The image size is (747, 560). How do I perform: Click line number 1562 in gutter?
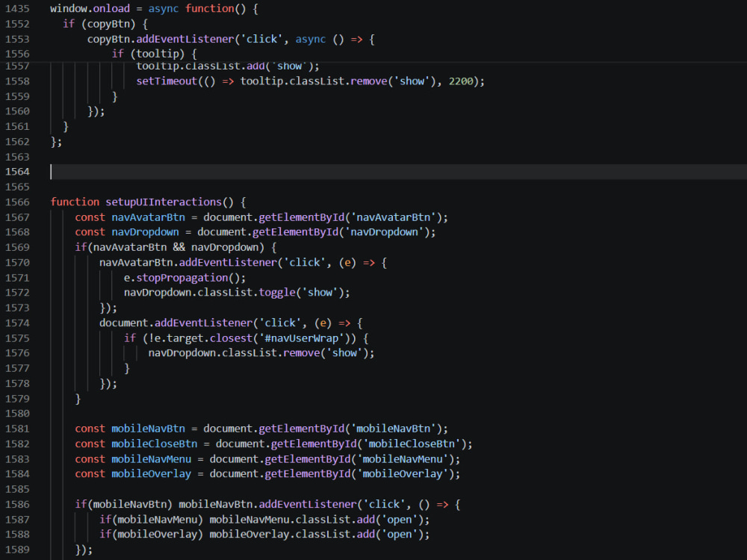click(x=18, y=141)
